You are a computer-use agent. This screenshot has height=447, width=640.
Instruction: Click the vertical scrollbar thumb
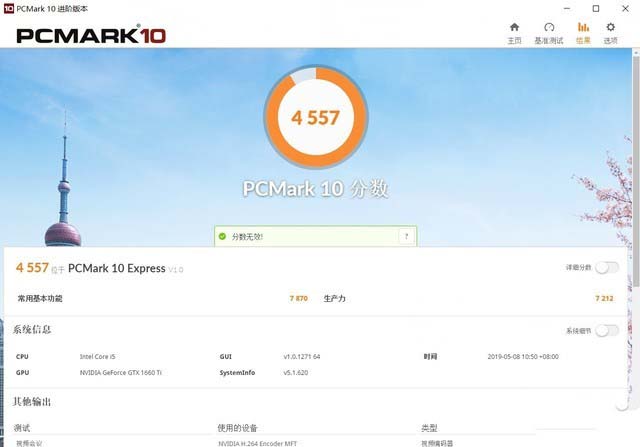coord(636,171)
